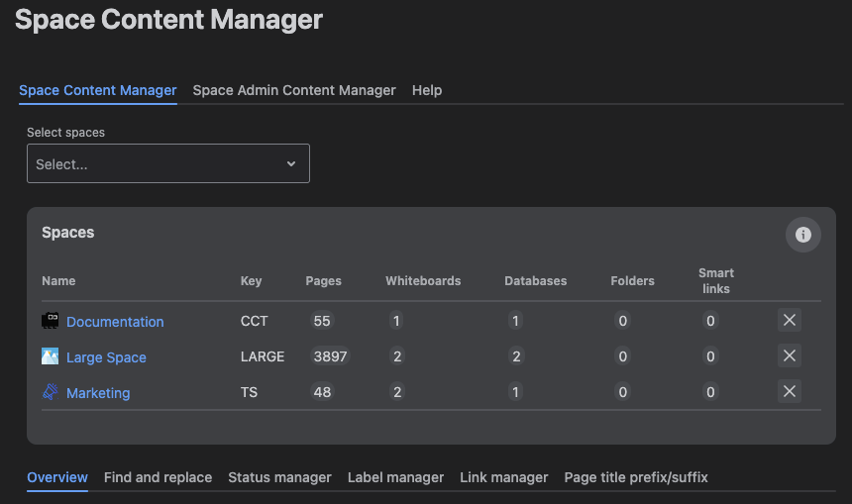The width and height of the screenshot is (852, 504).
Task: Click the Large Space mountain icon
Action: coord(50,356)
